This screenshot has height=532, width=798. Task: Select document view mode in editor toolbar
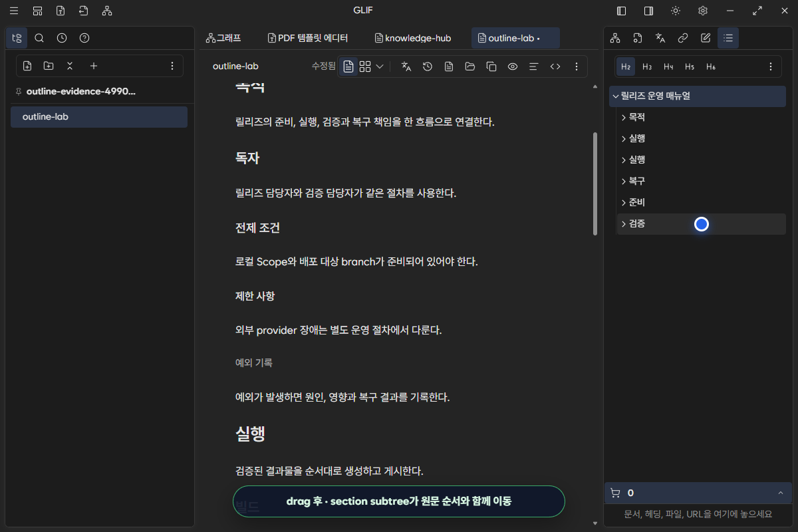click(348, 66)
